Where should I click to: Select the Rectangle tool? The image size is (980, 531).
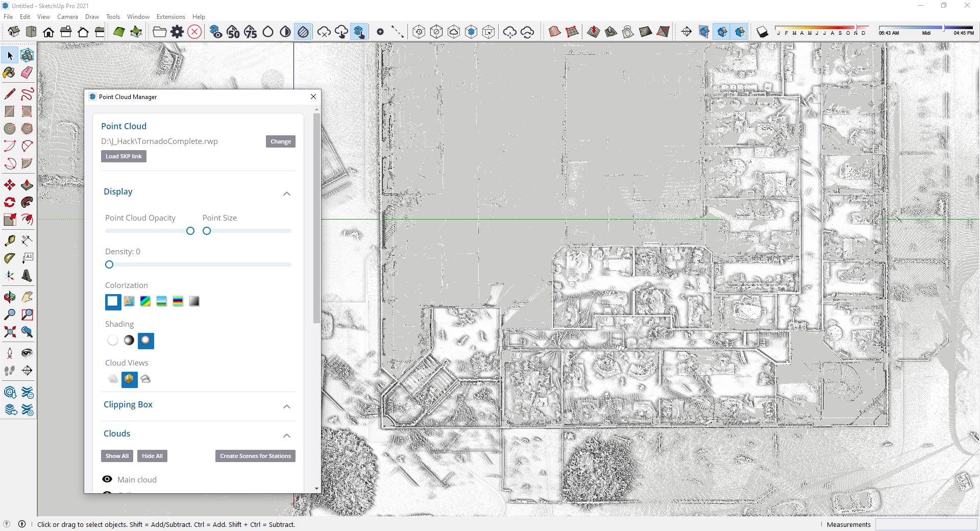pyautogui.click(x=9, y=111)
